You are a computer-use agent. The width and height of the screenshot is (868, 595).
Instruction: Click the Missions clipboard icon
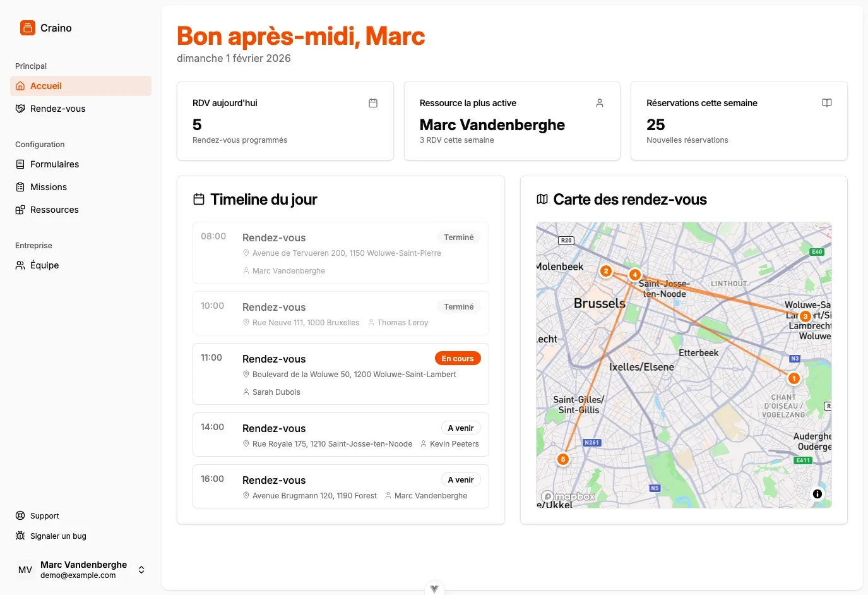(20, 187)
